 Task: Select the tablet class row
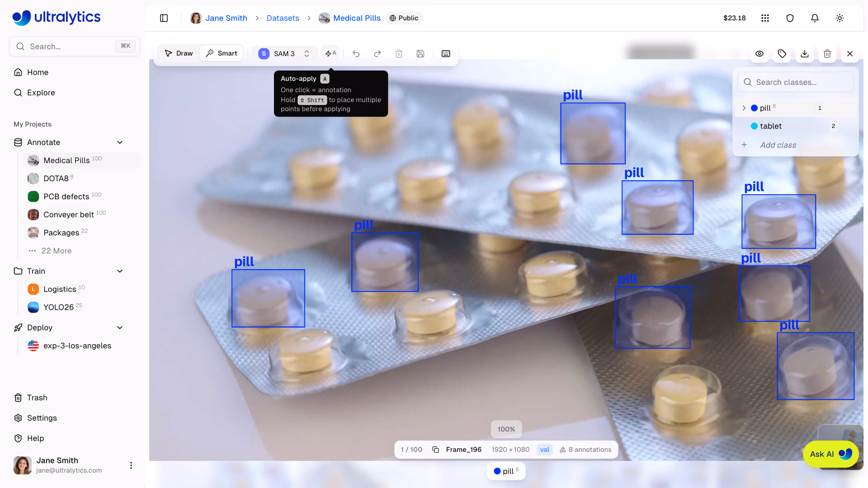[796, 126]
